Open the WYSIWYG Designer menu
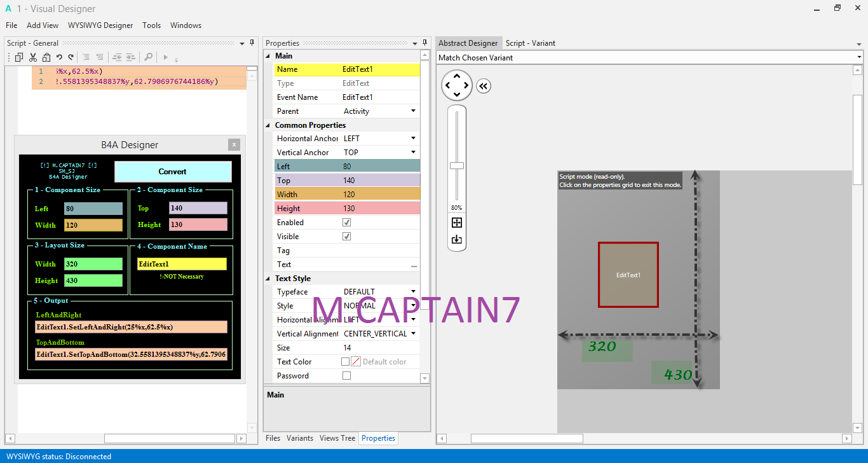This screenshot has height=463, width=868. pyautogui.click(x=100, y=25)
